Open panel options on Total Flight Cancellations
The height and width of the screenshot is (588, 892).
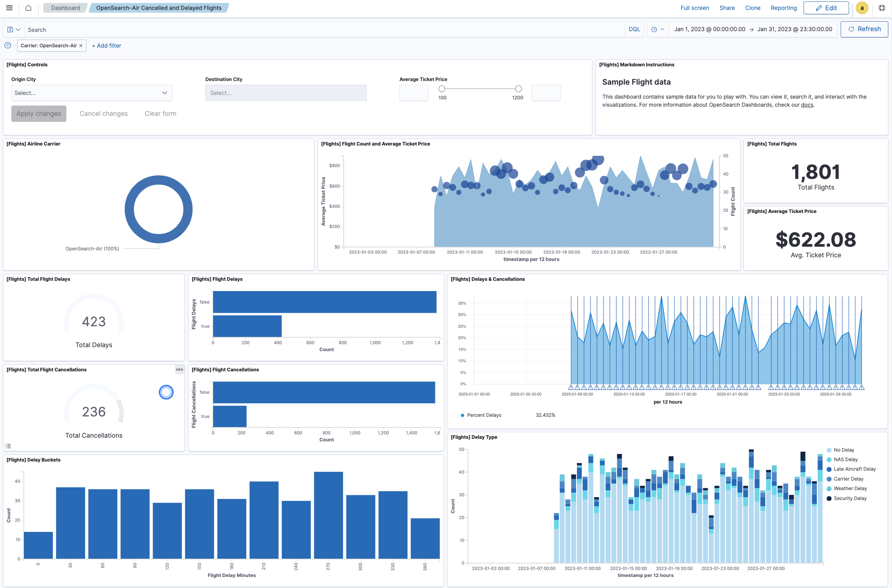tap(179, 370)
